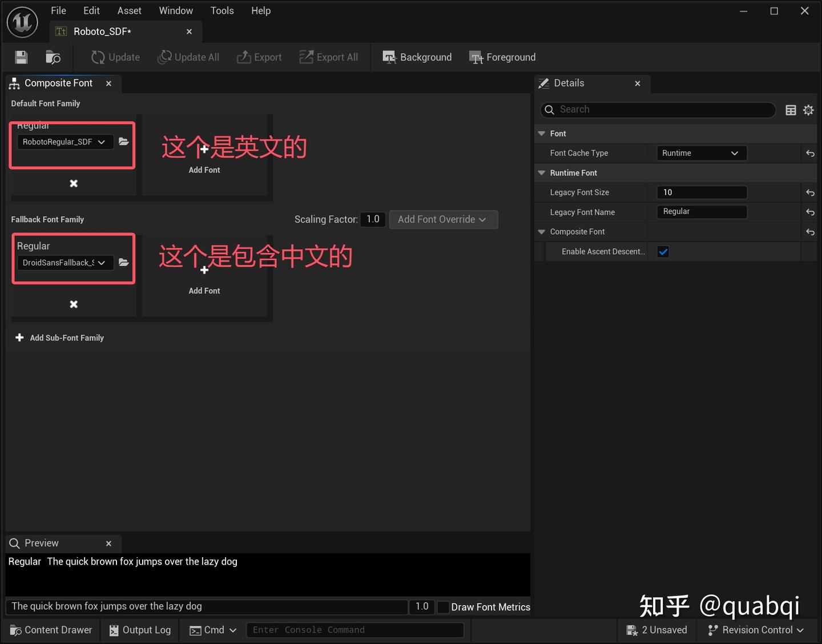Viewport: 822px width, 644px height.
Task: Browse to this asset in Content Browser
Action: (53, 57)
